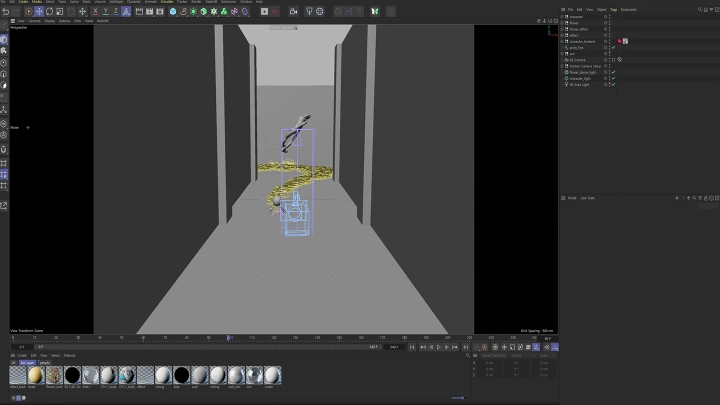The width and height of the screenshot is (720, 405).
Task: Click the Attribute Manager lock icon
Action: coord(706,198)
